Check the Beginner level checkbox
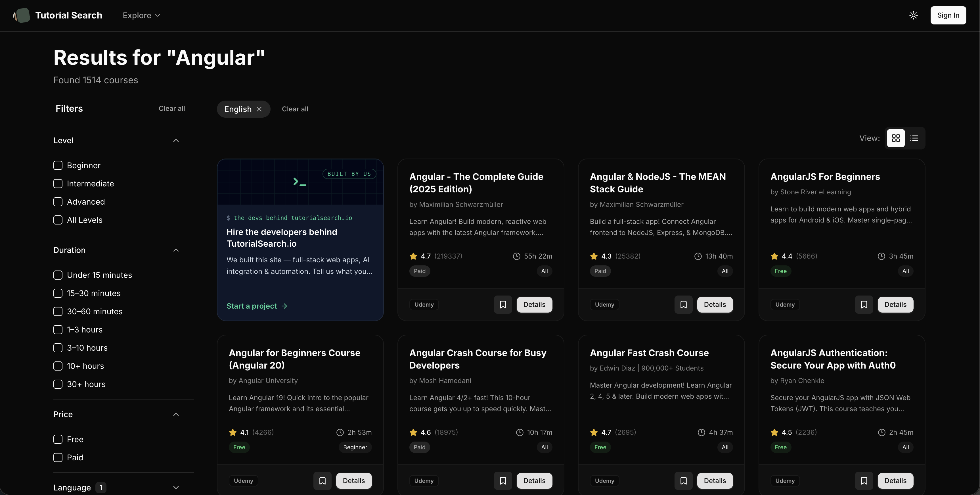 [x=58, y=166]
